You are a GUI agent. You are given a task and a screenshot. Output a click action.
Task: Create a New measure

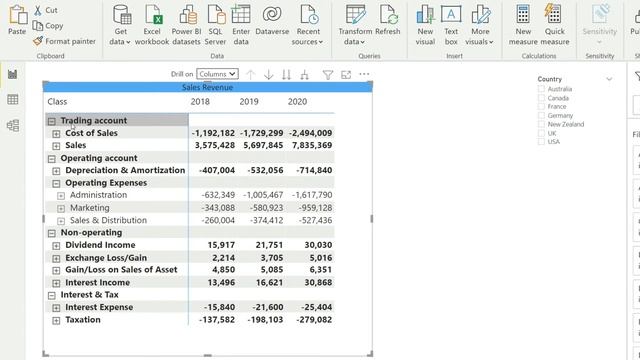click(523, 24)
